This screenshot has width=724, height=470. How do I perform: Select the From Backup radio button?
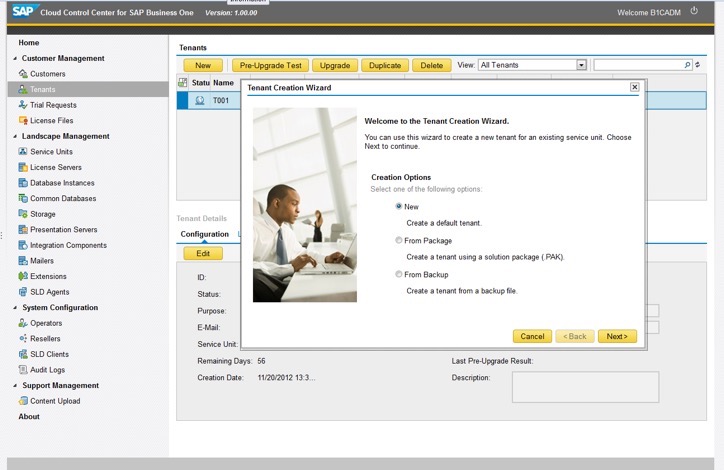click(398, 274)
